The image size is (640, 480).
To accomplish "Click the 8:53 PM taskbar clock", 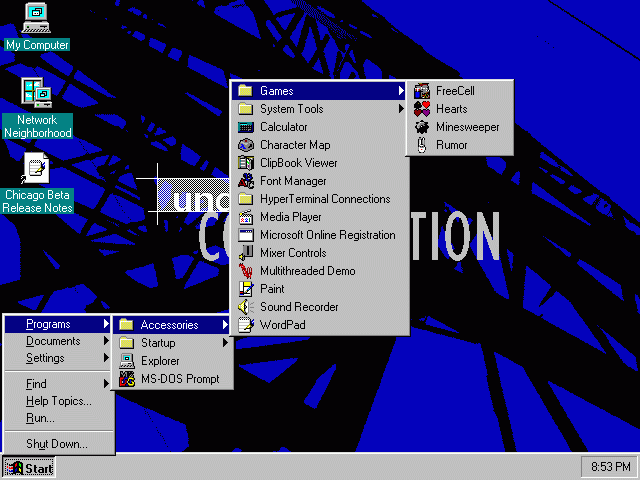I will pyautogui.click(x=610, y=466).
